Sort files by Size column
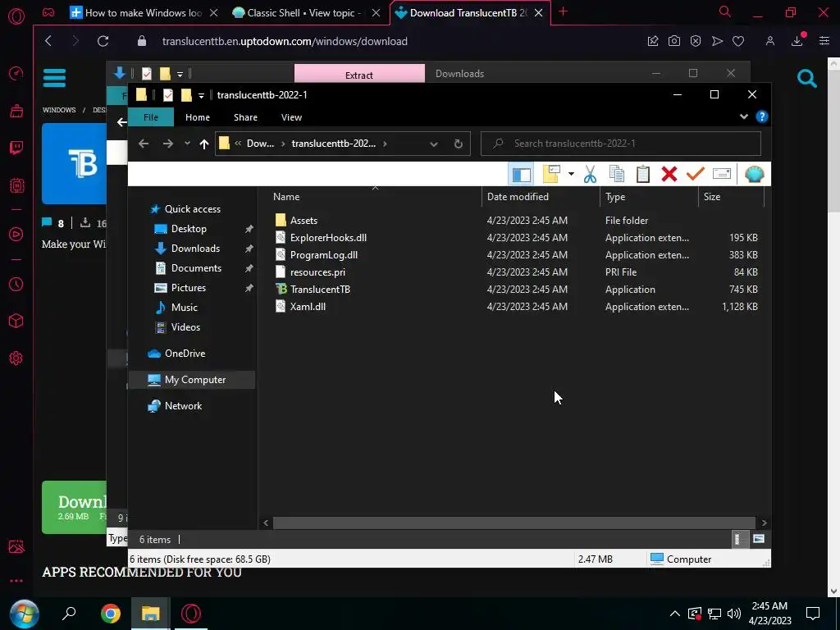Viewport: 840px width, 630px height. [x=711, y=197]
